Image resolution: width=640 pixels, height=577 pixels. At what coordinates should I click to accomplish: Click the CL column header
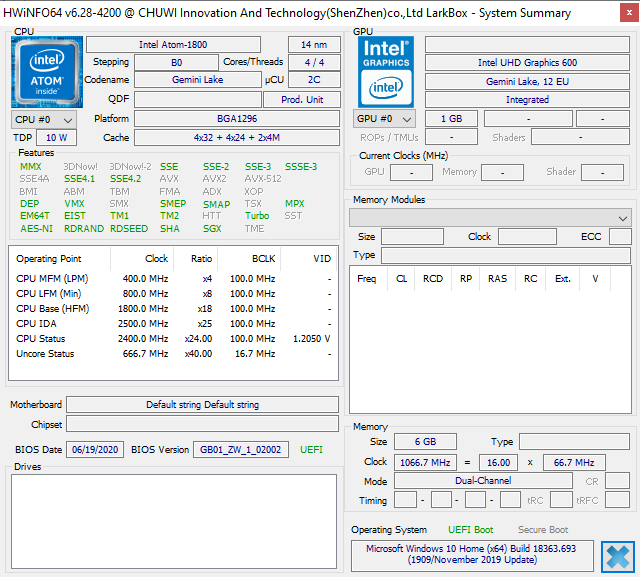tap(401, 279)
